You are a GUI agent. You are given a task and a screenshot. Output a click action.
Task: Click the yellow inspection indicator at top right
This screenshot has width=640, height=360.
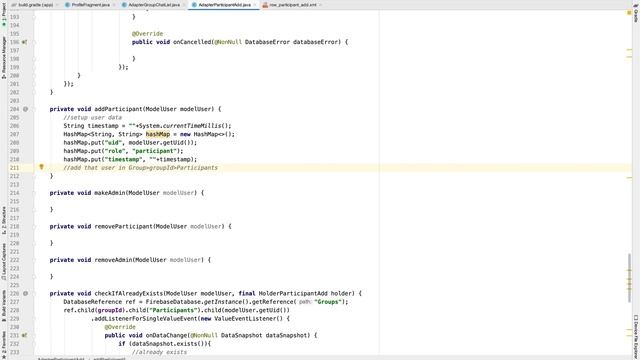[629, 13]
